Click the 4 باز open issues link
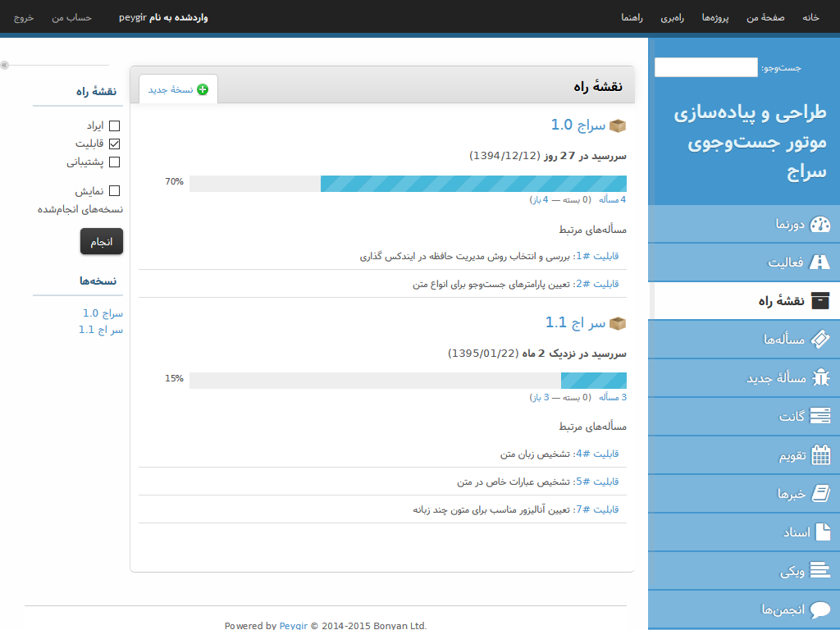This screenshot has width=840, height=630. point(540,200)
